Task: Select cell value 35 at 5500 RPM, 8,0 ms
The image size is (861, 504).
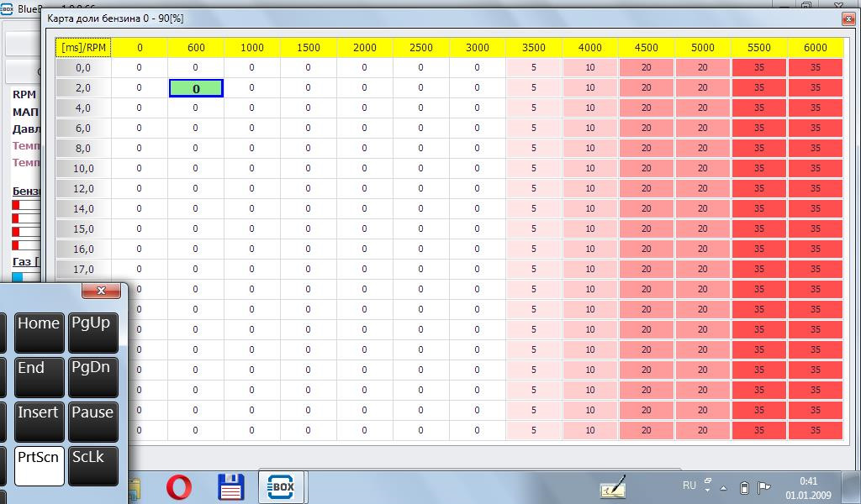Action: (759, 149)
